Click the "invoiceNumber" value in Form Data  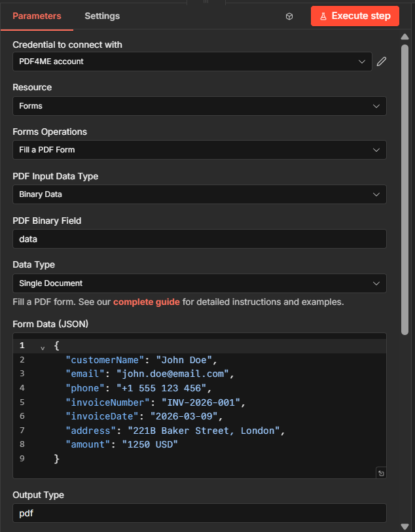point(199,402)
